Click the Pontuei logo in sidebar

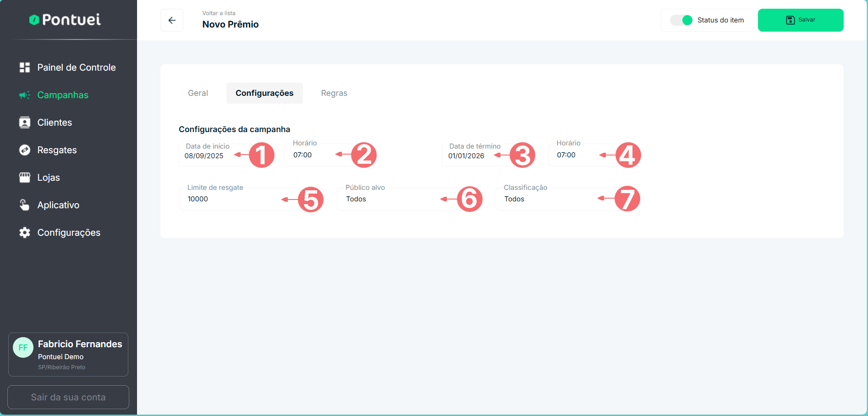click(65, 20)
